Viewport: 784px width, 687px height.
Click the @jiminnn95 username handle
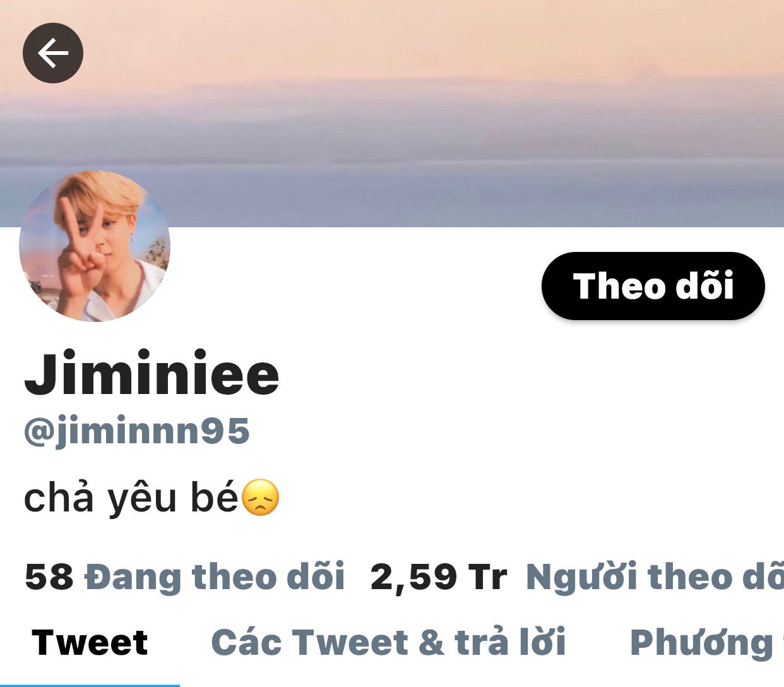pyautogui.click(x=136, y=432)
